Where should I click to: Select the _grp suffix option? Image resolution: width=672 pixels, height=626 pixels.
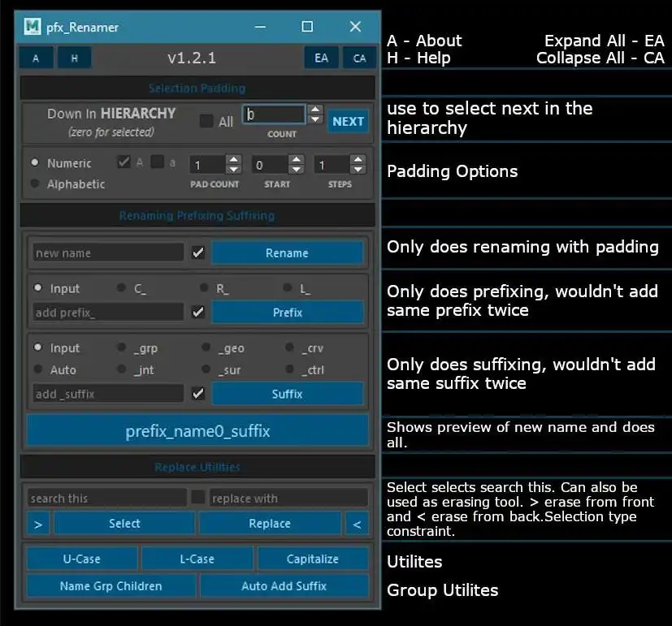(x=122, y=348)
